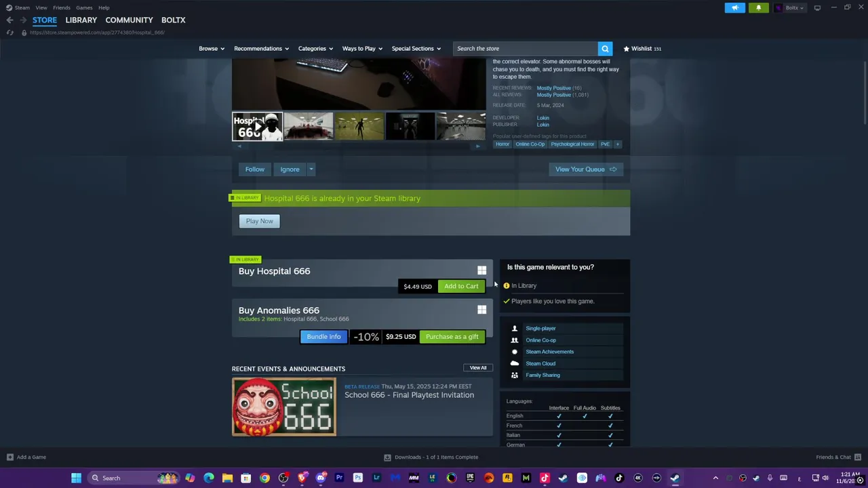Open the Friends menu

point(62,7)
